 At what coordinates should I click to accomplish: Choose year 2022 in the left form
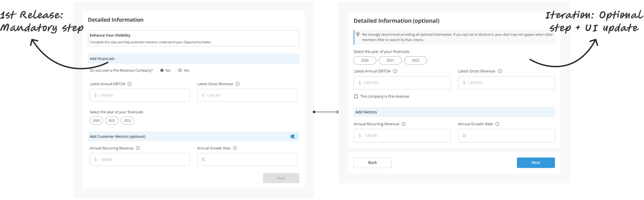128,120
